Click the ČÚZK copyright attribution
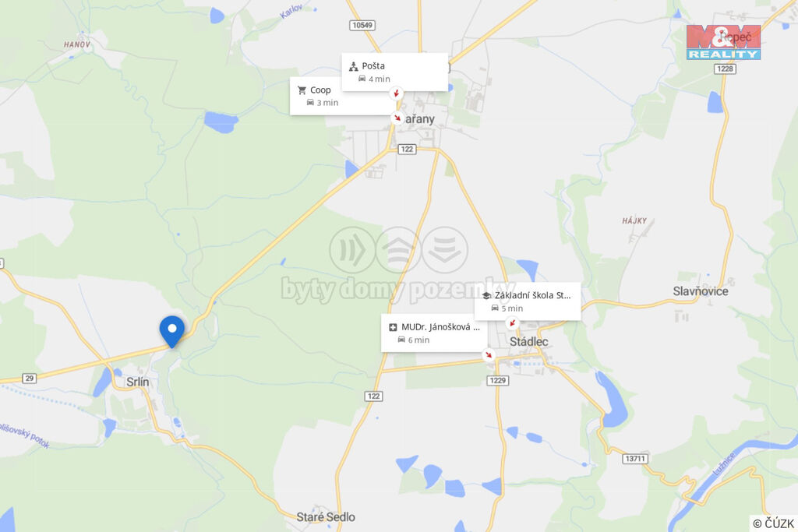 click(x=773, y=523)
